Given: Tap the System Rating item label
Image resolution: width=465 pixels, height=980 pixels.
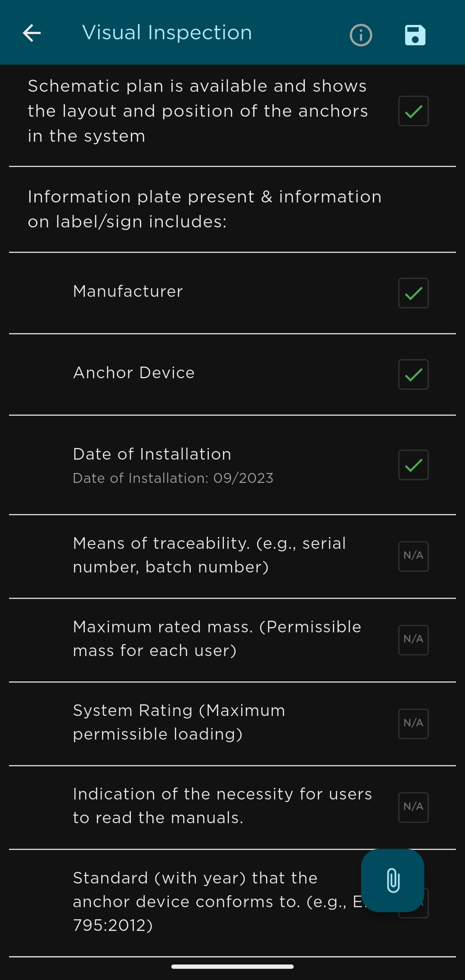Looking at the screenshot, I should [179, 722].
